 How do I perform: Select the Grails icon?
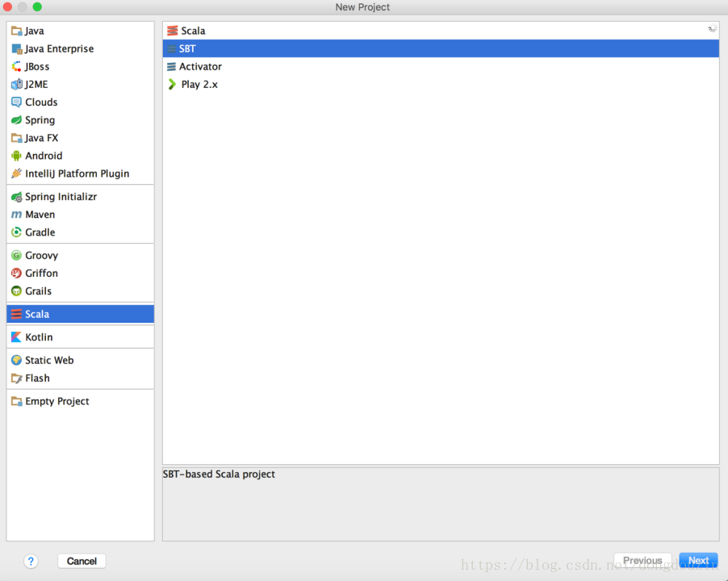(17, 291)
